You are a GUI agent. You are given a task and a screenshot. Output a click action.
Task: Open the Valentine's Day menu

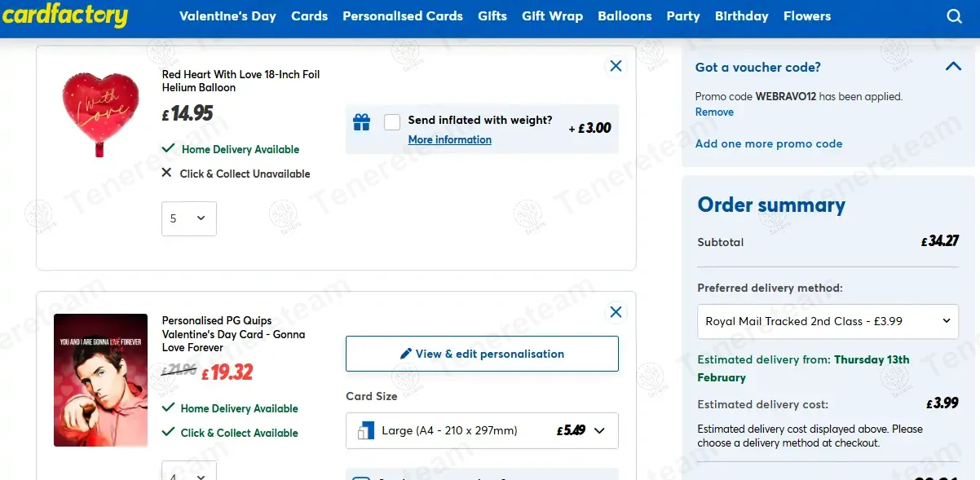click(x=227, y=16)
